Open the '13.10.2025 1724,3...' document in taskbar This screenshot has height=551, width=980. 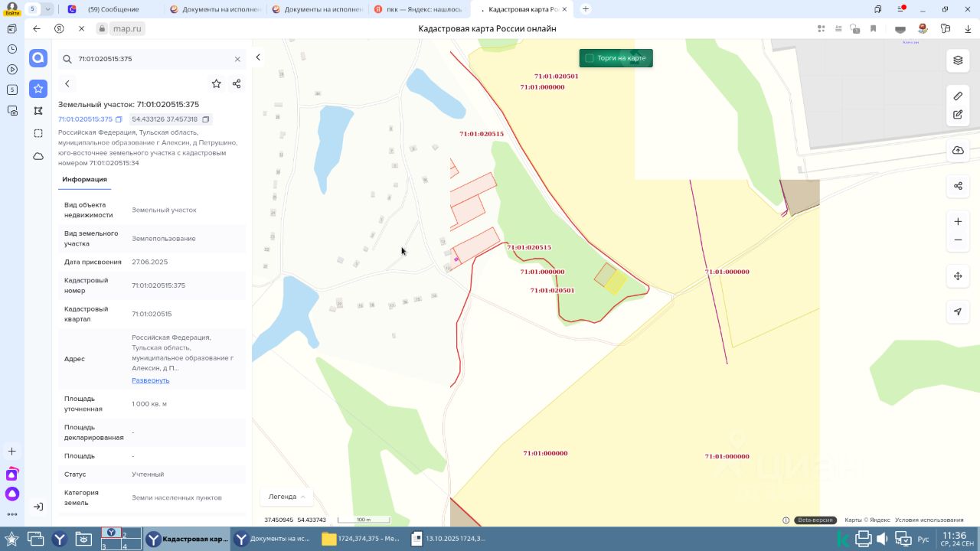pos(449,539)
